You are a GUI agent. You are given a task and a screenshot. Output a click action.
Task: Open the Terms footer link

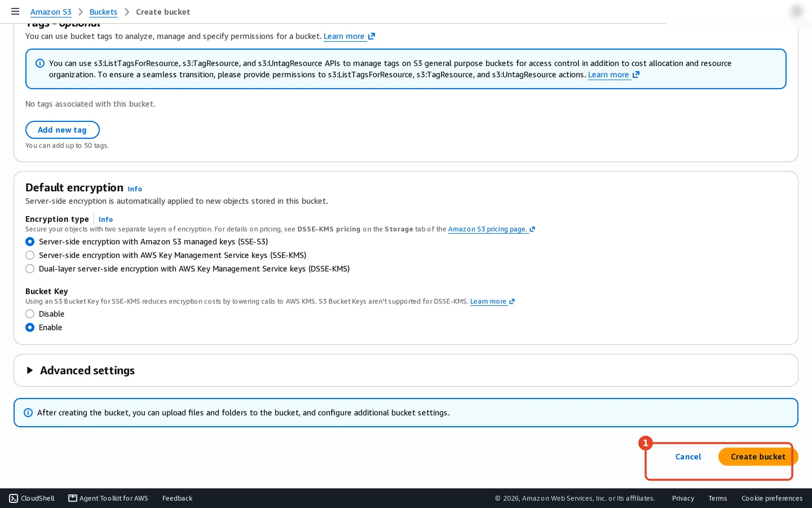coord(718,498)
